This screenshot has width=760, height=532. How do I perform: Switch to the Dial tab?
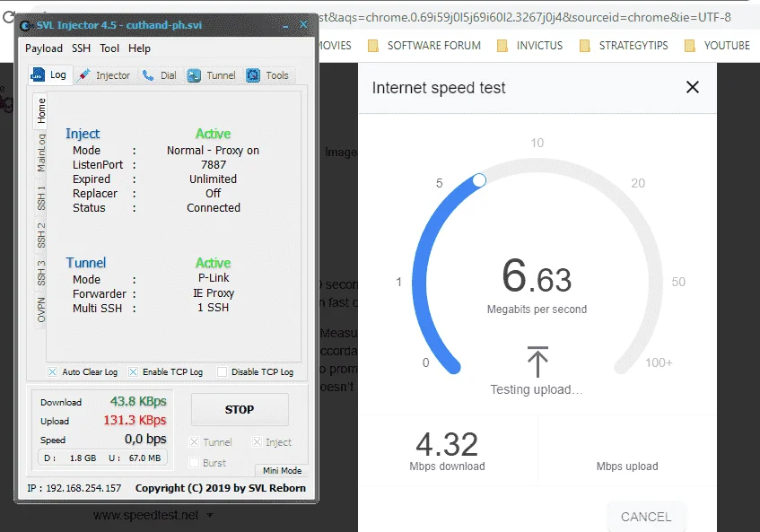(x=160, y=75)
